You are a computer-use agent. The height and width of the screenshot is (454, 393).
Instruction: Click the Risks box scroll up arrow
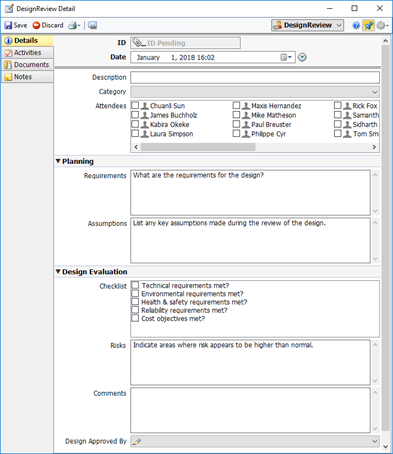click(375, 344)
